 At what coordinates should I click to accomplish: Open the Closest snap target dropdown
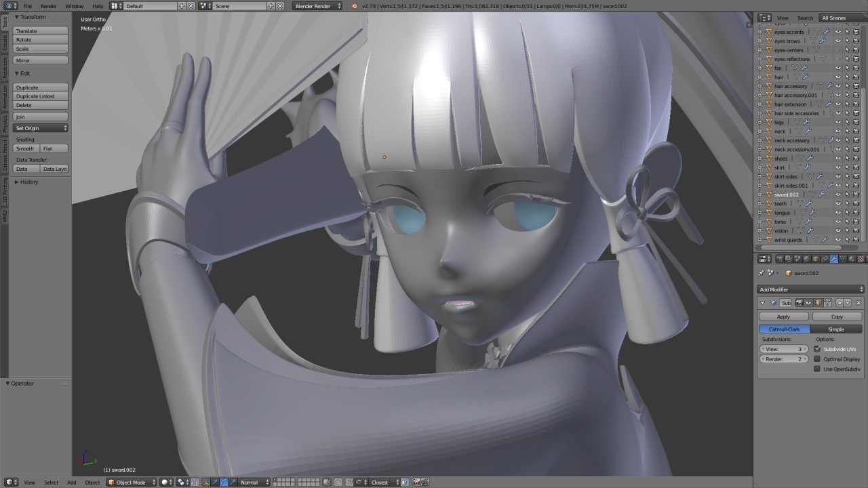click(384, 483)
